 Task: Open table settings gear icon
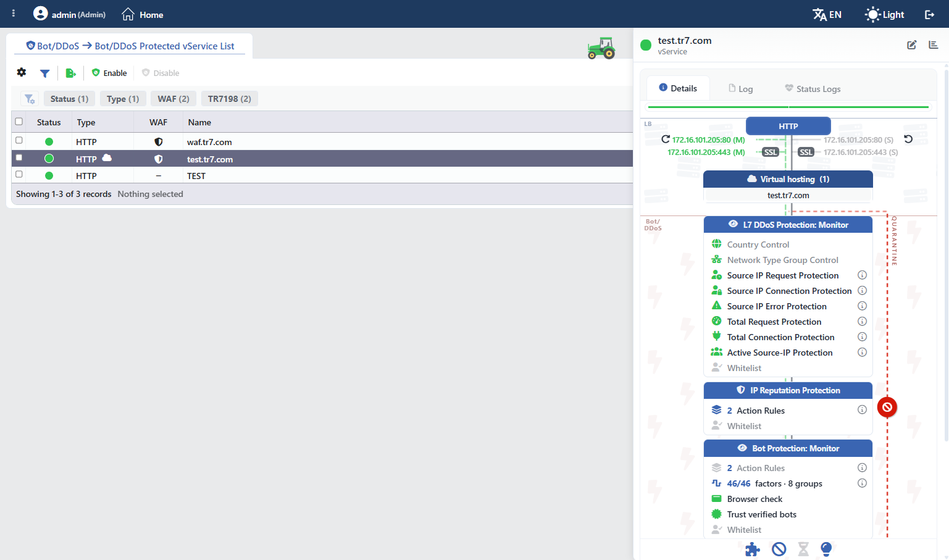[22, 72]
